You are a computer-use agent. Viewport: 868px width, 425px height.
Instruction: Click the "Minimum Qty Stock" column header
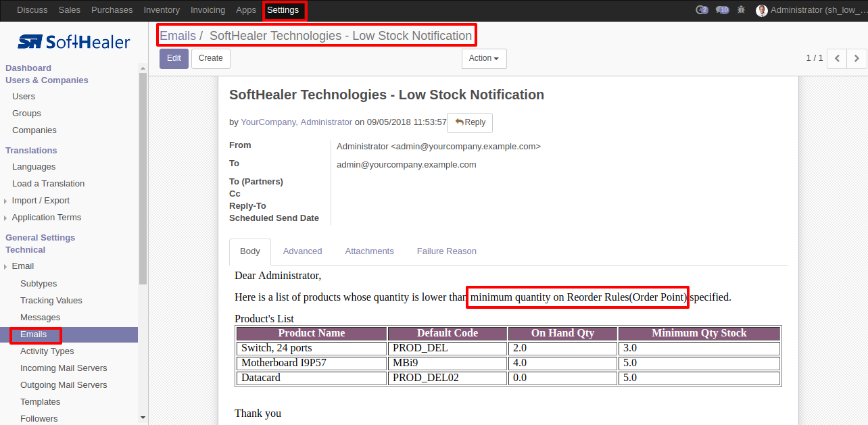699,333
